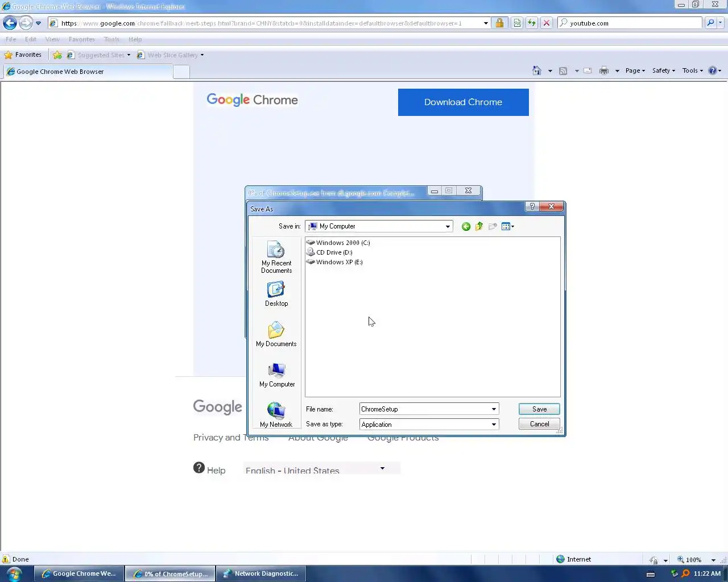Click the RSS Feeds icon in command bar
728x582 pixels.
[x=563, y=70]
